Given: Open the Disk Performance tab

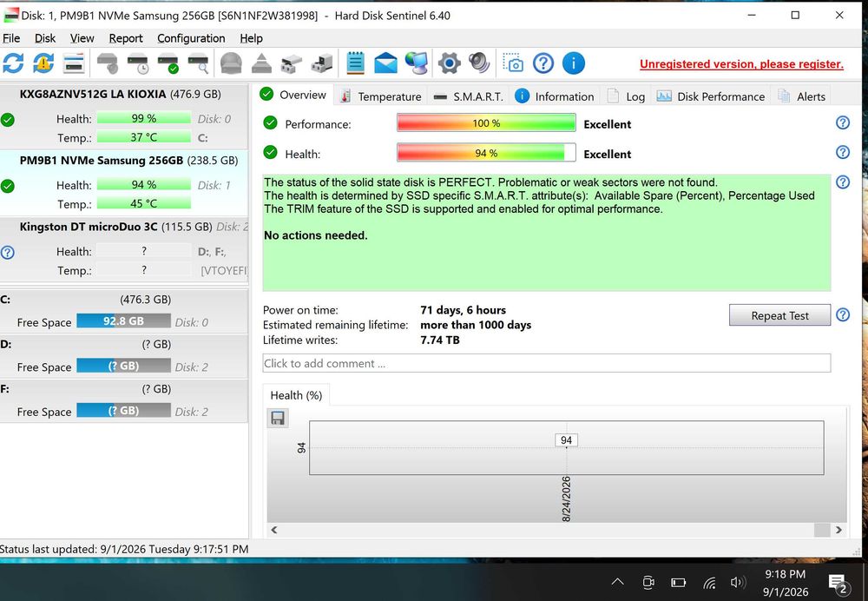Looking at the screenshot, I should click(711, 96).
